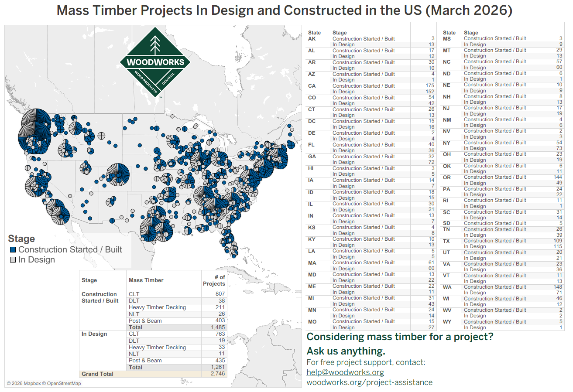Select the 'Mass Timber' column header

[x=146, y=280]
